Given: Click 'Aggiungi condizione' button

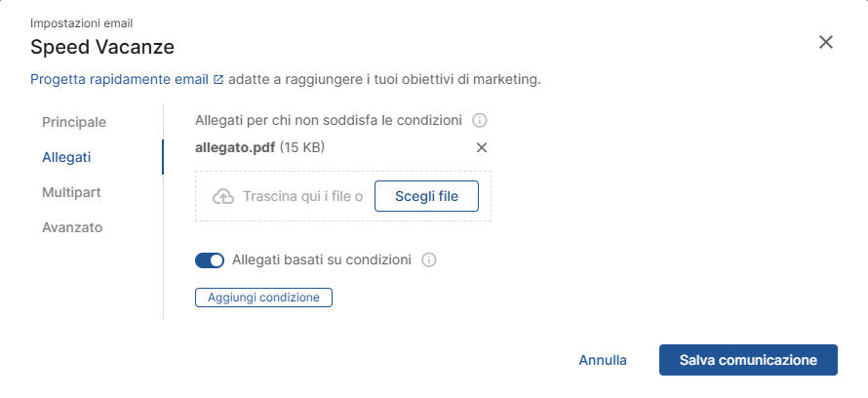Looking at the screenshot, I should [264, 298].
